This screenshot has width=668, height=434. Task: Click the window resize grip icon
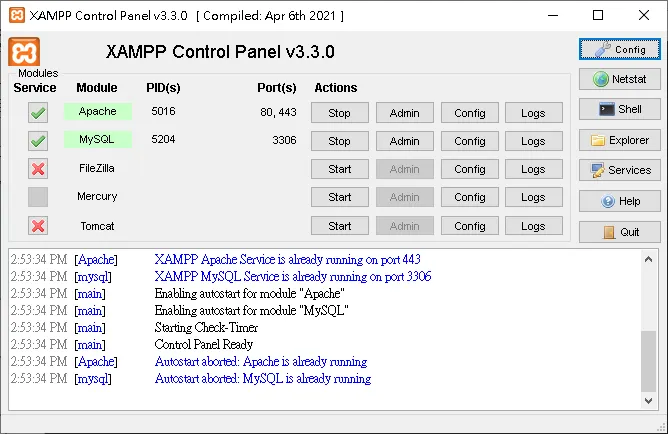tap(662, 427)
